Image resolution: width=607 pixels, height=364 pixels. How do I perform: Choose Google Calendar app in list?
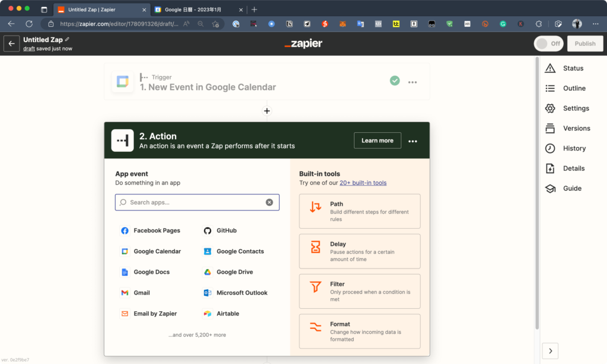151,251
